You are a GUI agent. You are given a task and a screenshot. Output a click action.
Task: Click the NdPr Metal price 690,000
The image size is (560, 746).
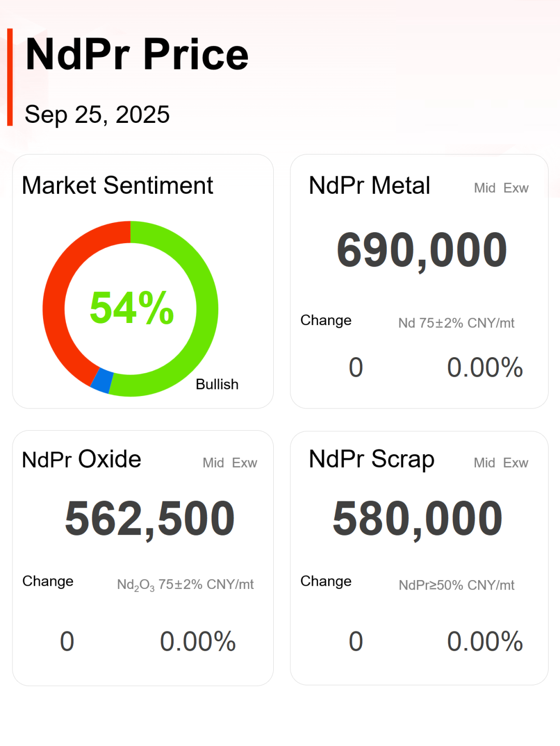click(422, 250)
